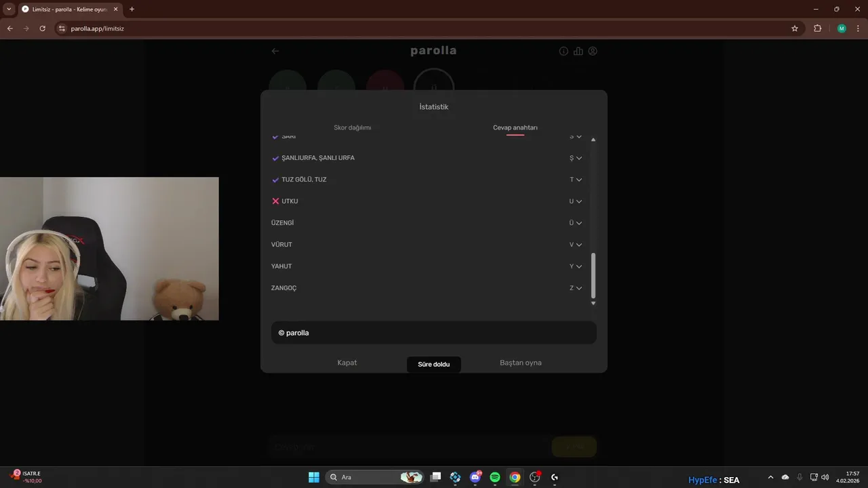The width and height of the screenshot is (868, 488).
Task: Click the taskbar Ara search box
Action: 375,477
